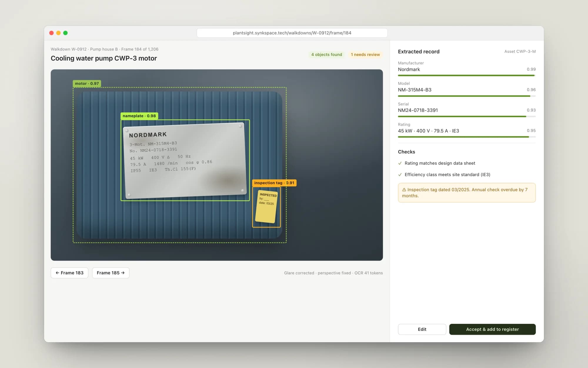Click the Serial value 'NM24-0718-3391'

click(x=418, y=110)
